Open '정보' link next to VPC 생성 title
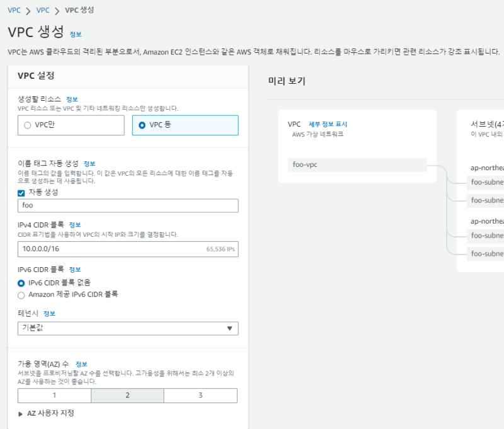The image size is (504, 429). 75,35
